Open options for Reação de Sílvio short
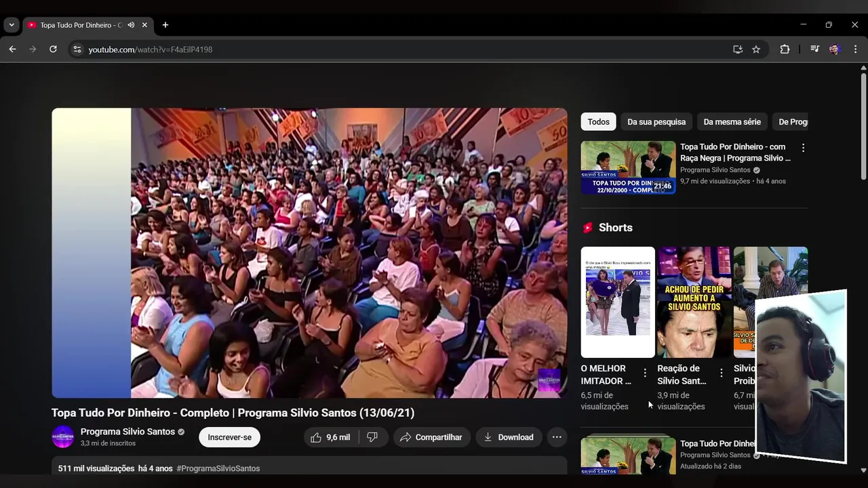The width and height of the screenshot is (868, 488). click(x=722, y=373)
